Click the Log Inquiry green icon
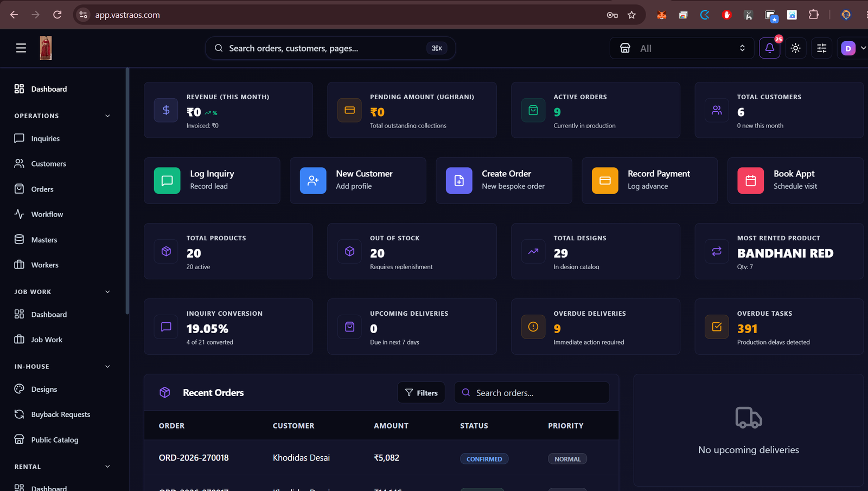Image resolution: width=868 pixels, height=491 pixels. 167,181
